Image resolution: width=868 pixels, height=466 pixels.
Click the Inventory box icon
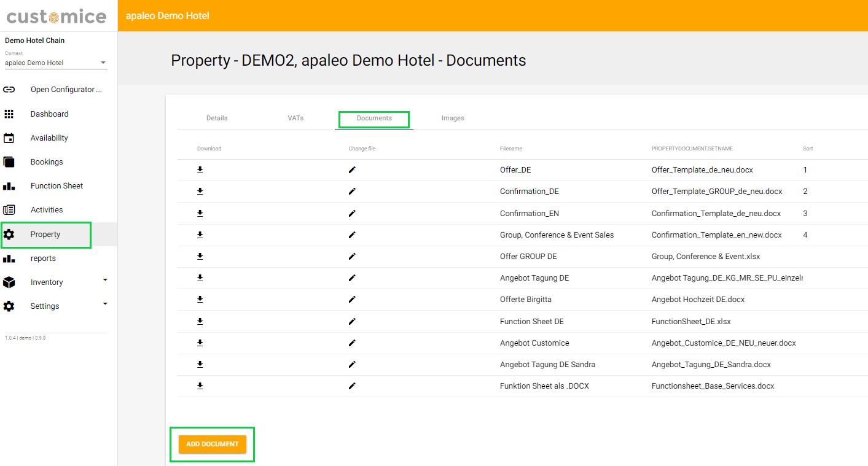coord(9,282)
